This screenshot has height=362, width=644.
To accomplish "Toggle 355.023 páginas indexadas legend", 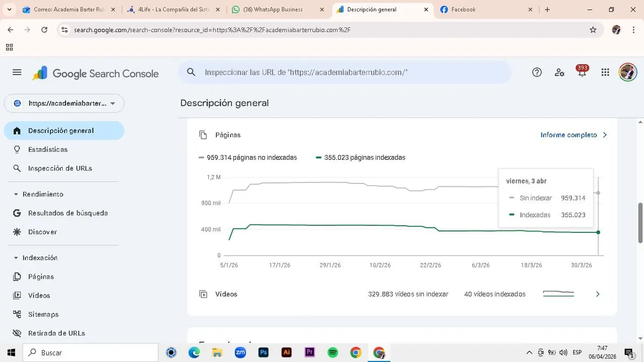I will [361, 158].
